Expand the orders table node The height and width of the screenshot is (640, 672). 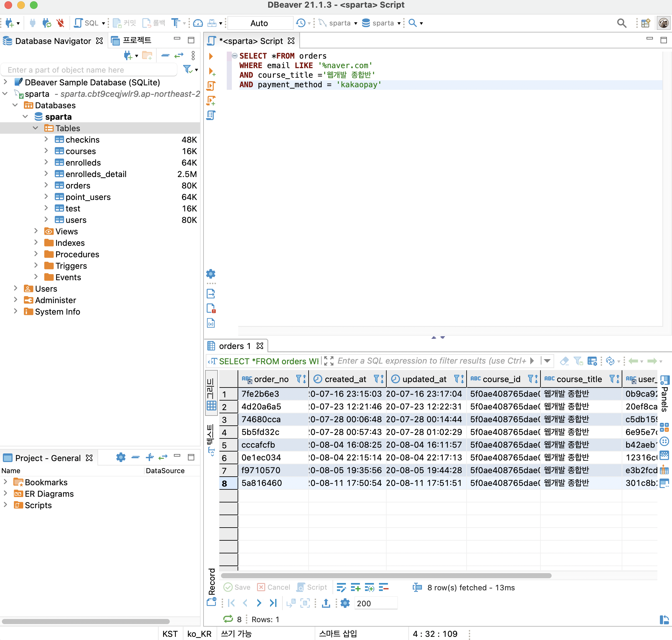[x=46, y=185]
